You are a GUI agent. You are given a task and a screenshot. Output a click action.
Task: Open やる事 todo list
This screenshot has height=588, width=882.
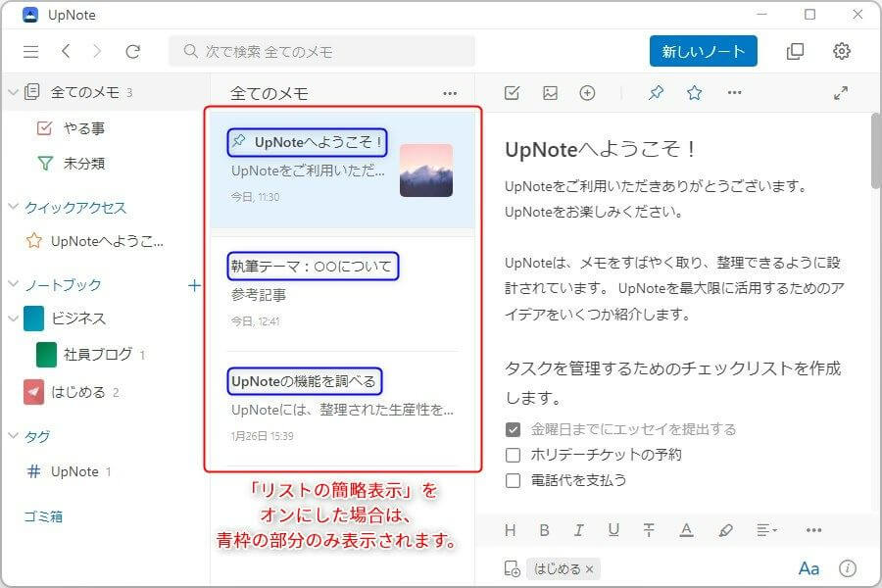point(83,128)
